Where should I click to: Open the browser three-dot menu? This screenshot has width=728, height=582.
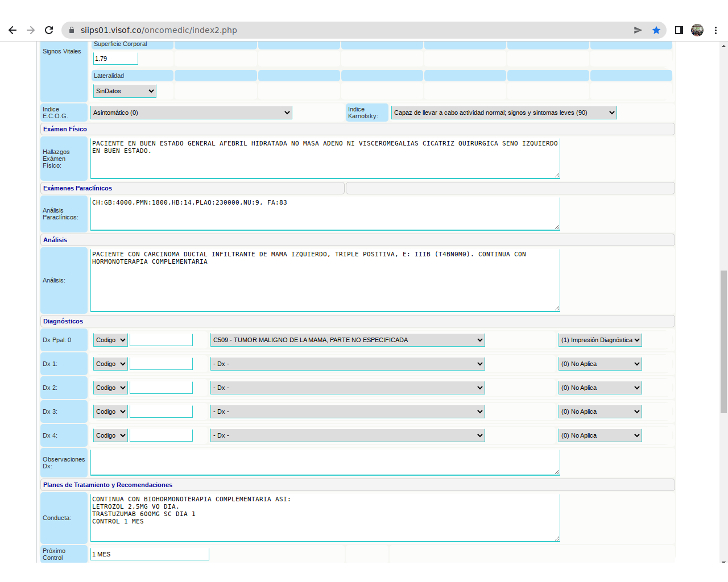click(x=715, y=30)
